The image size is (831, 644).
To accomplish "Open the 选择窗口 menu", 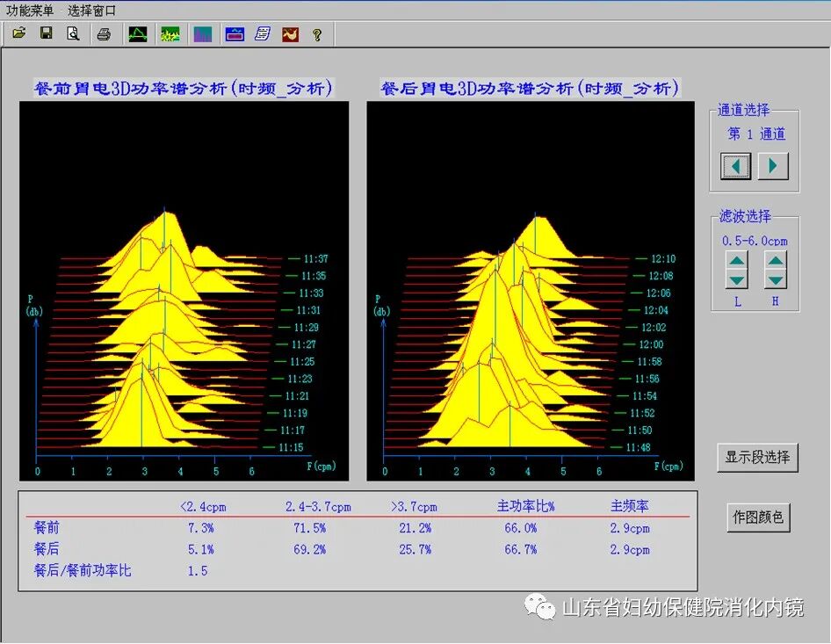I will [x=91, y=11].
